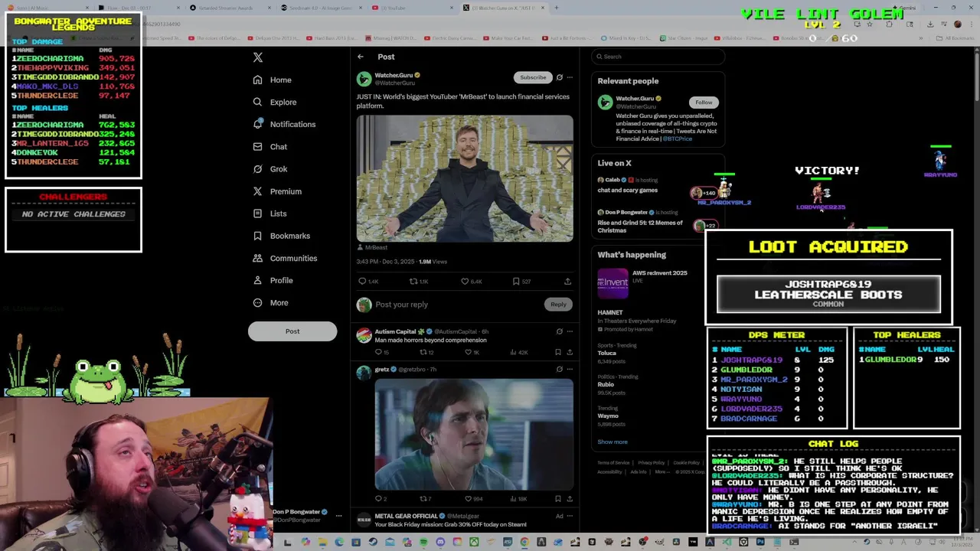Image resolution: width=980 pixels, height=551 pixels.
Task: Like the Watcher.Guru post
Action: 465,282
